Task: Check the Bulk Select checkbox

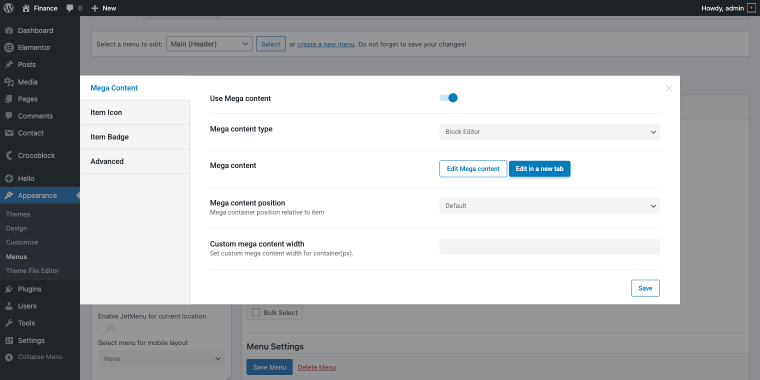Action: (x=255, y=313)
